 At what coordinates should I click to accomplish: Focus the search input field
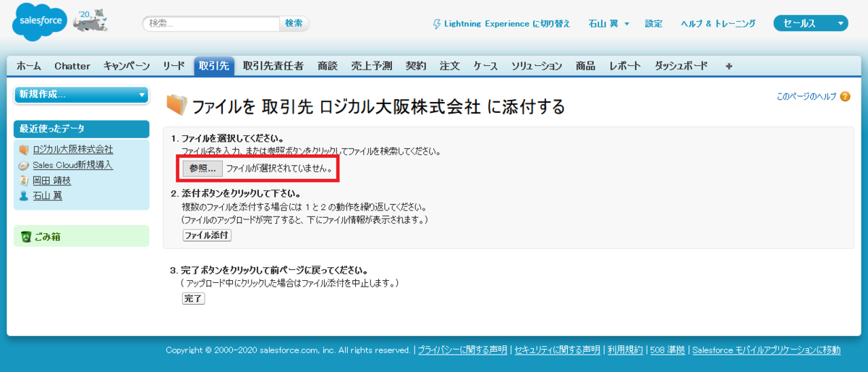(x=211, y=24)
